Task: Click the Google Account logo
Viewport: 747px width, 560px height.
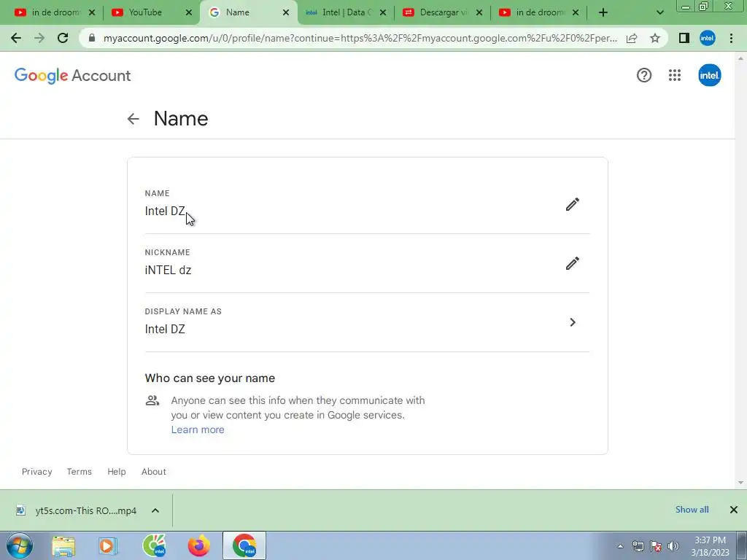Action: point(72,76)
